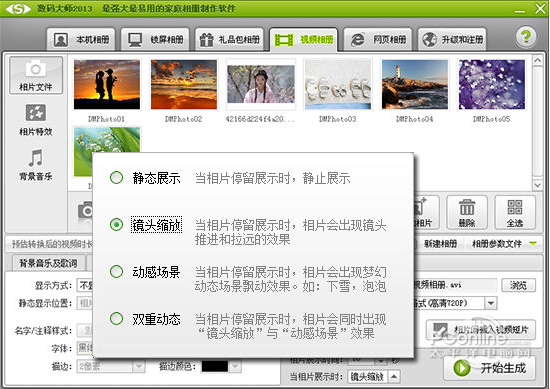Image resolution: width=550 pixels, height=389 pixels.
Task: Click the 浏览 button
Action: click(x=518, y=285)
